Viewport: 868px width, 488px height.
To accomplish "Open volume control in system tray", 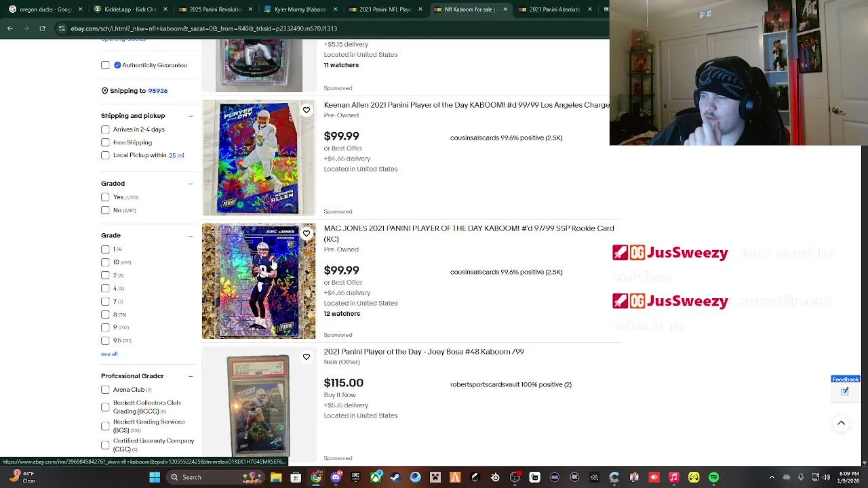I will point(826,477).
